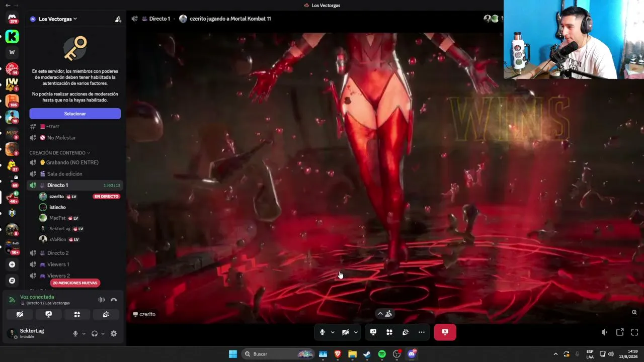Disconnect from voice using the sidebar hang-up icon

pyautogui.click(x=114, y=300)
